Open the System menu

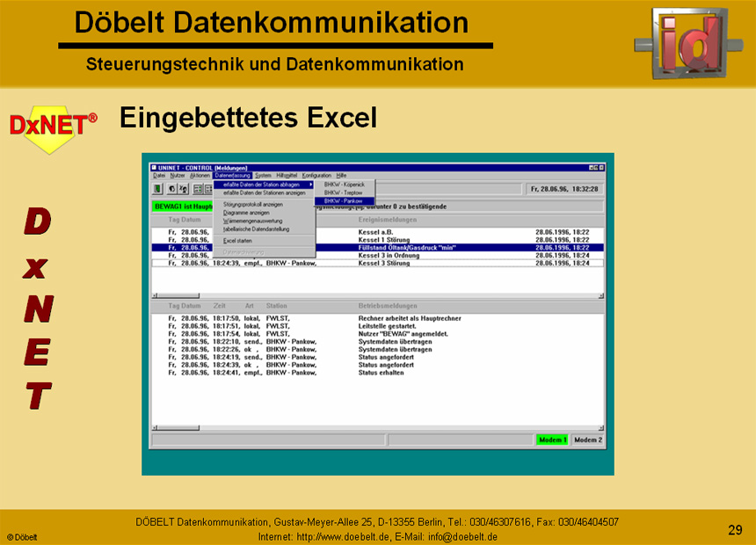263,176
